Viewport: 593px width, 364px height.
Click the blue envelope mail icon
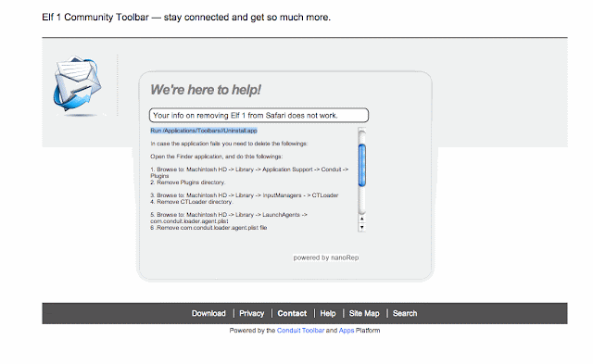point(77,84)
